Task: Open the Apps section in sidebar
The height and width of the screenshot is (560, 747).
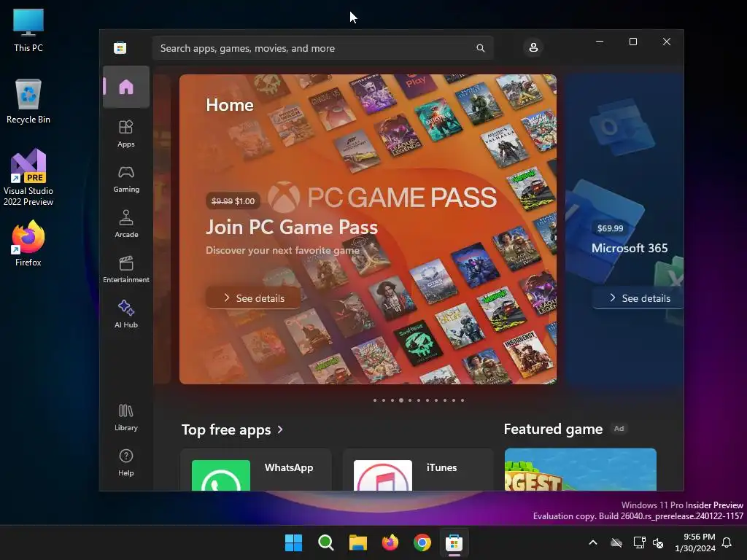Action: tap(126, 134)
